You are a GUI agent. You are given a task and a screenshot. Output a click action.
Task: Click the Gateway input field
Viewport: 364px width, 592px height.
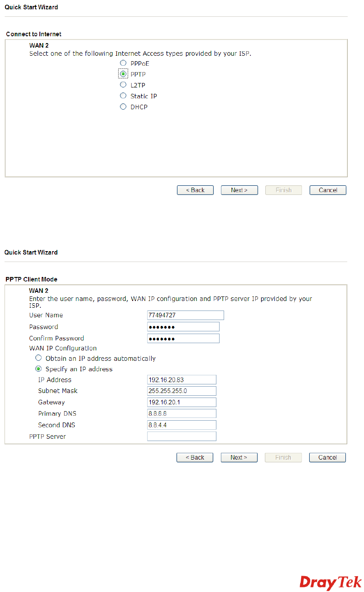(182, 403)
